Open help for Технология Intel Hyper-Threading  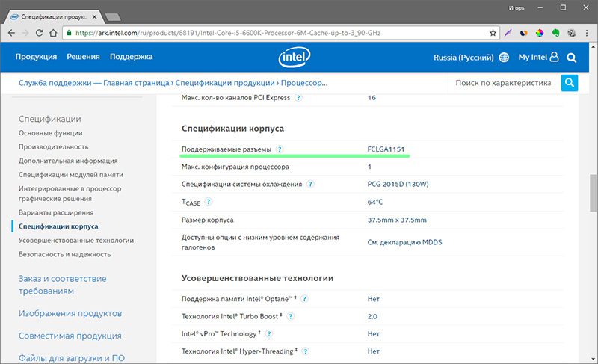[x=305, y=351]
